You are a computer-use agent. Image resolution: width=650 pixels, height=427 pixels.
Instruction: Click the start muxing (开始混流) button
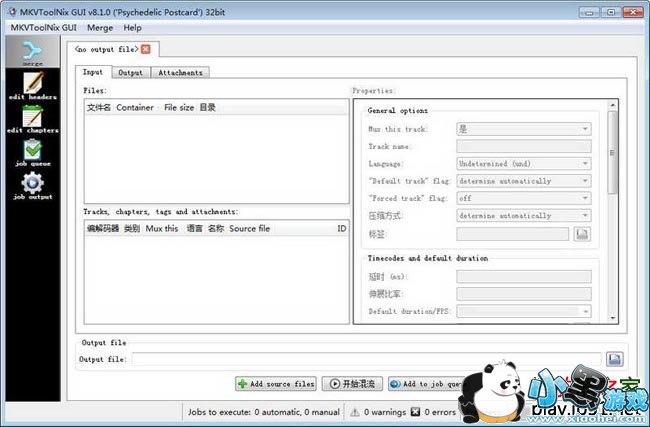click(352, 384)
